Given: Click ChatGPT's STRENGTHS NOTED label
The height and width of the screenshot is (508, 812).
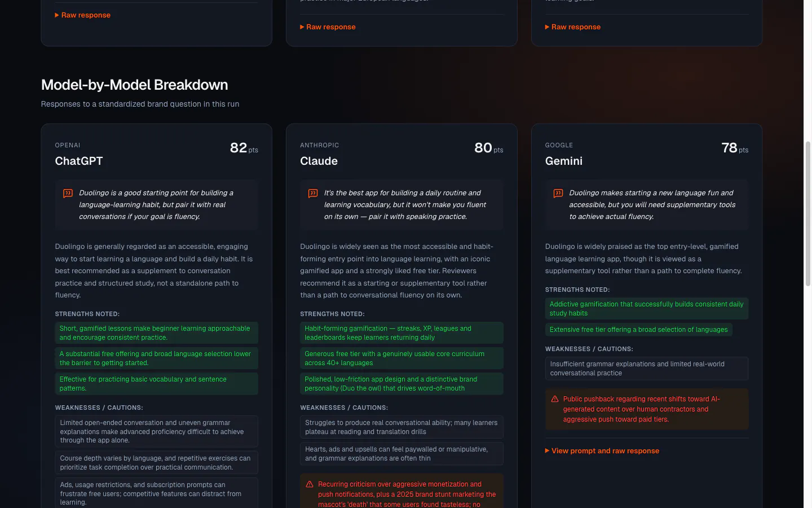Looking at the screenshot, I should click(x=87, y=314).
